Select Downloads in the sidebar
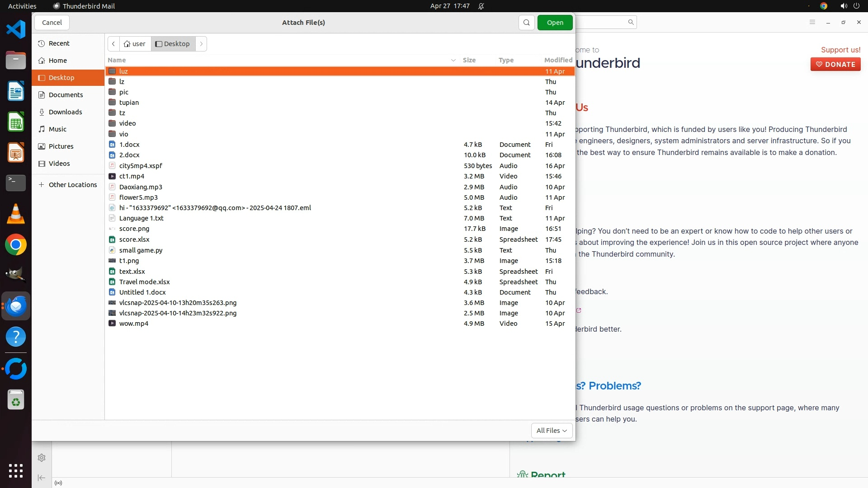868x488 pixels. (x=65, y=112)
